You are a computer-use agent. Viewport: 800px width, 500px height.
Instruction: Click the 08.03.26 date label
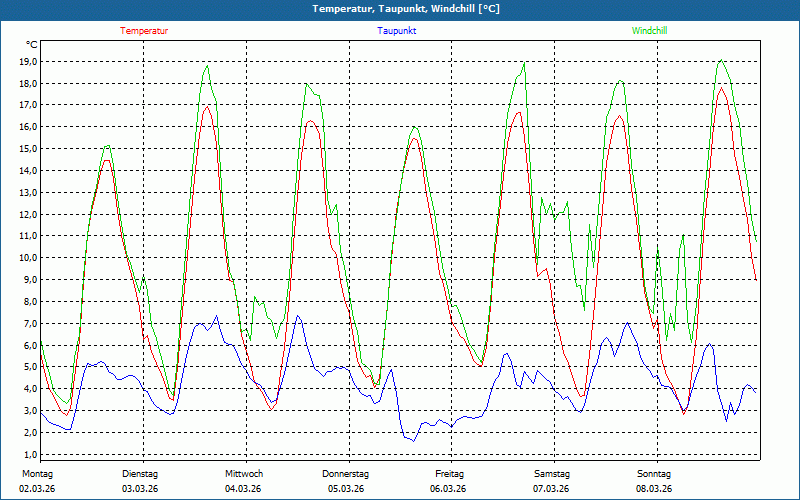pos(654,489)
